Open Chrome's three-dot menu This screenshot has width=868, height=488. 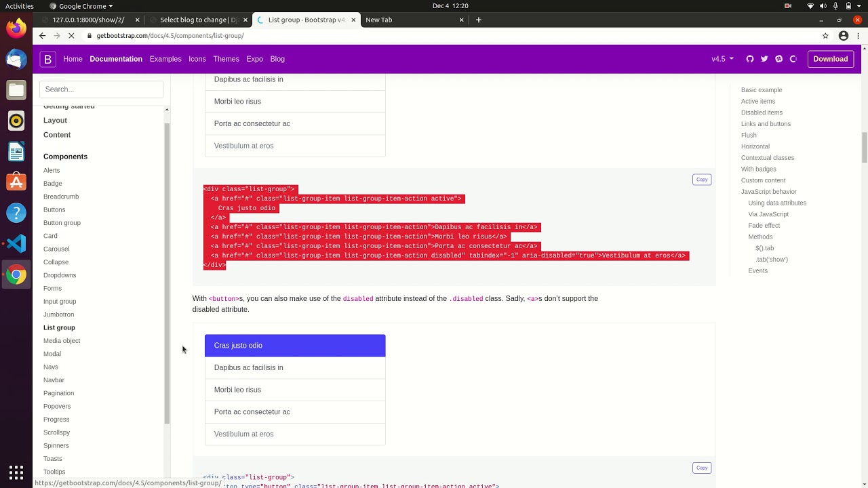coord(858,36)
